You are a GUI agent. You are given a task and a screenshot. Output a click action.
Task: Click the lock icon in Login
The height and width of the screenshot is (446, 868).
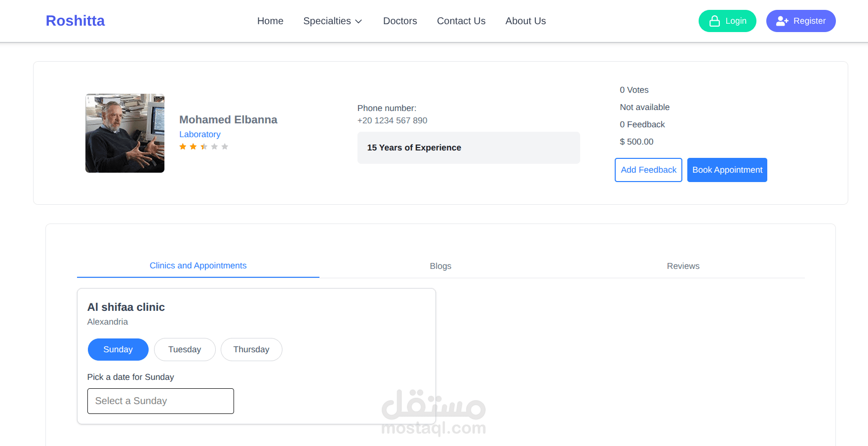click(x=714, y=21)
